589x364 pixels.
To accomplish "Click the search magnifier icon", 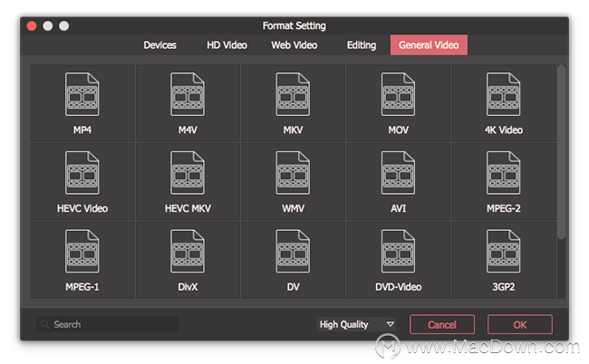I will pos(45,324).
